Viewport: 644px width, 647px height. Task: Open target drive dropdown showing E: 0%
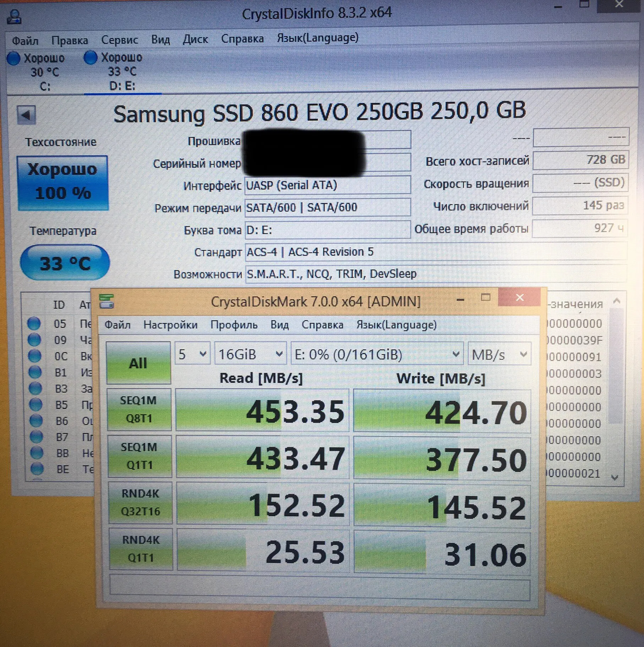(x=377, y=354)
